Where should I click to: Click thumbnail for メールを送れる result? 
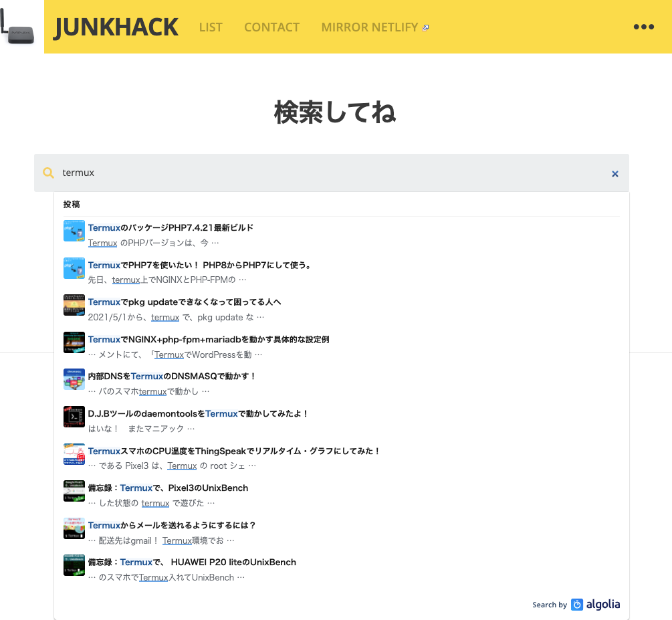74,528
